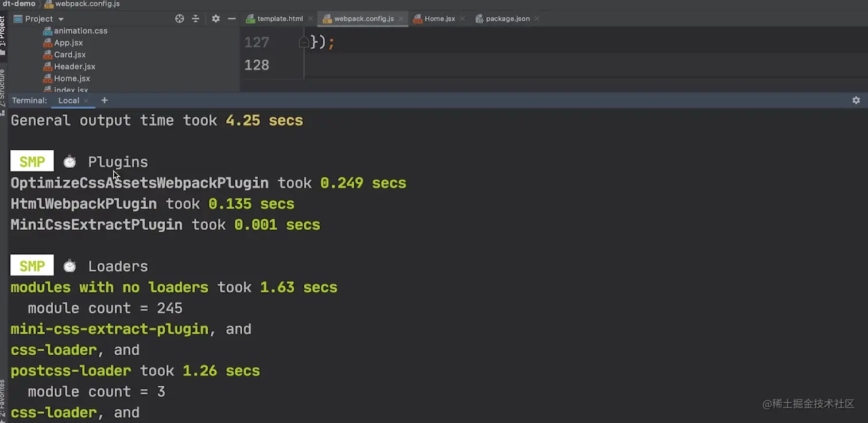Close the template.html tab
The height and width of the screenshot is (423, 868).
(x=310, y=19)
